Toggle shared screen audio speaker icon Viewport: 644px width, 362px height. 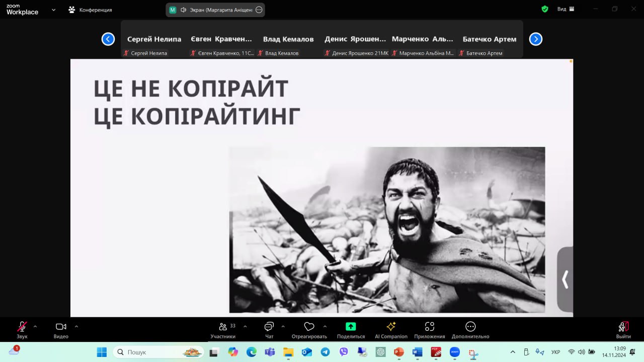click(184, 10)
